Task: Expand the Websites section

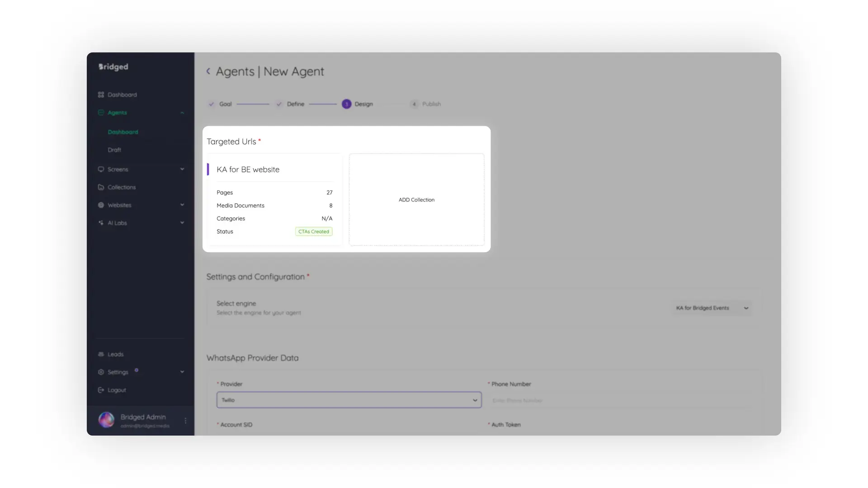Action: pos(182,205)
